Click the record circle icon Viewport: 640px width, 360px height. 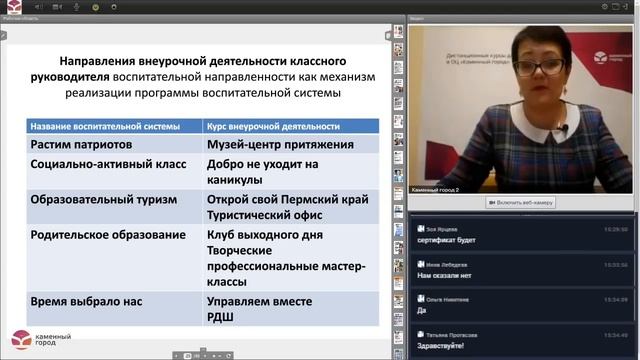(114, 7)
